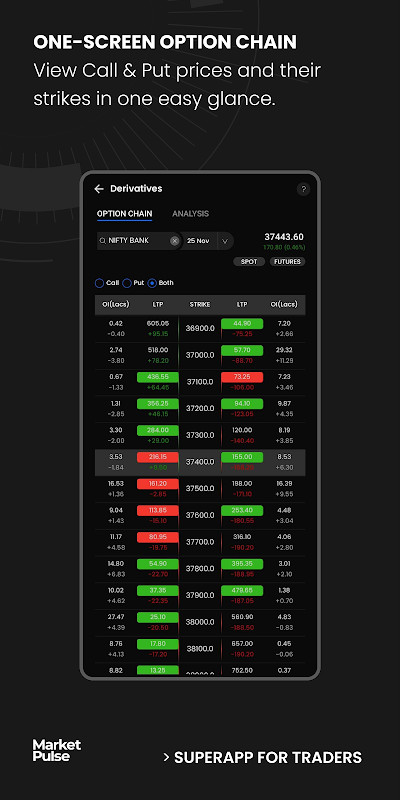Screen dimensions: 400x800
Task: Click the put OI value 29.32
Action: [x=284, y=350]
